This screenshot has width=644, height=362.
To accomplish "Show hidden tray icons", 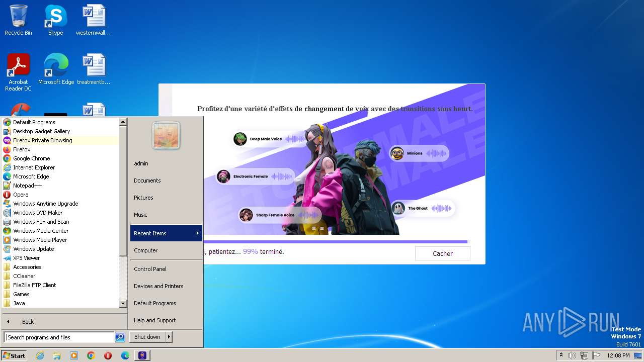I will (x=561, y=355).
